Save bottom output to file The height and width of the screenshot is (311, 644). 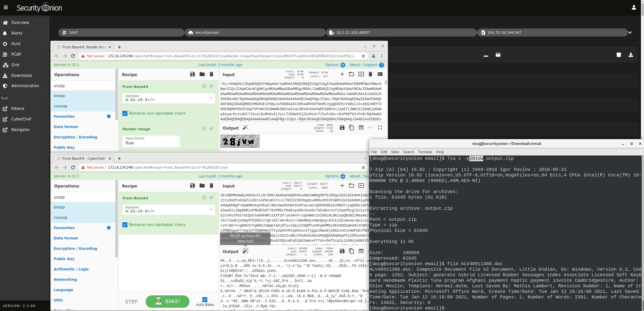(x=342, y=251)
